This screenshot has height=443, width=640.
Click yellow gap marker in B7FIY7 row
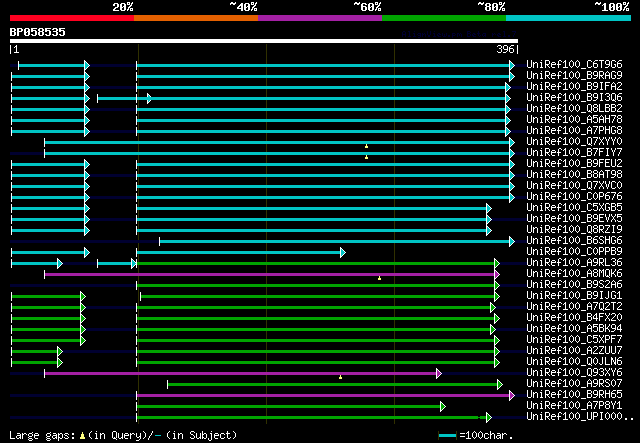tap(367, 157)
